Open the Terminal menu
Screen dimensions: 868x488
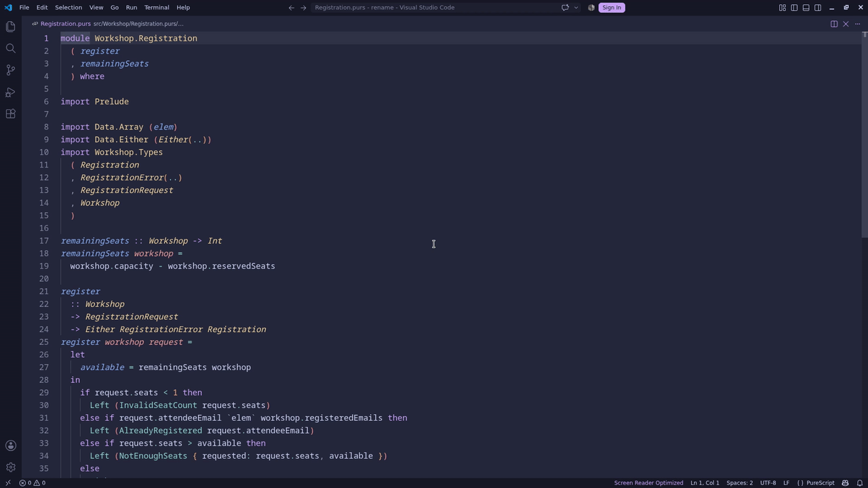point(157,7)
